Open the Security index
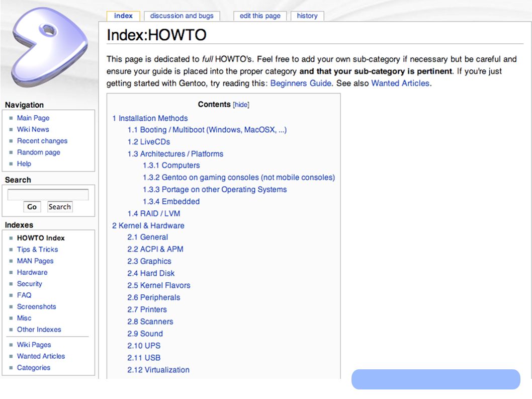Viewport: 532px width, 399px height. (x=30, y=284)
